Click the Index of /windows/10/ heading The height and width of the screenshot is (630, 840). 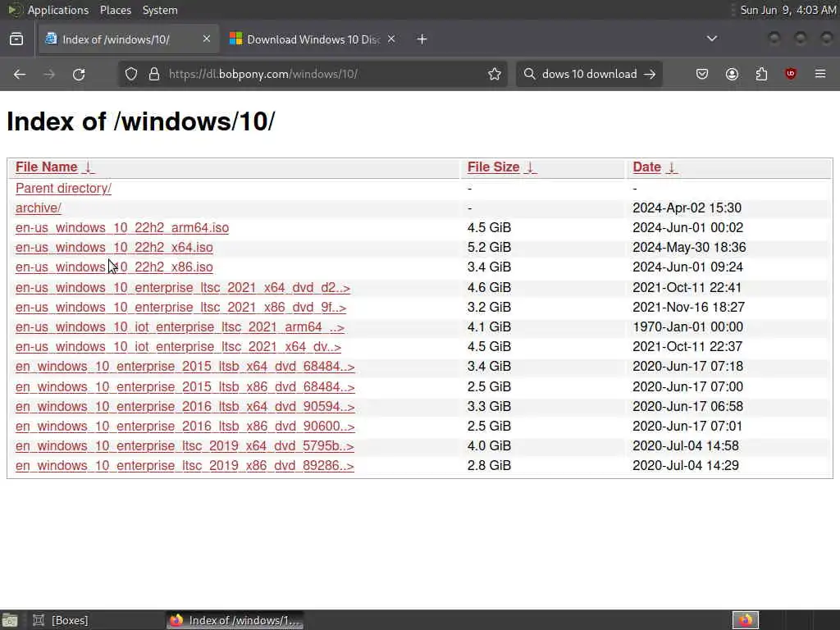click(141, 121)
